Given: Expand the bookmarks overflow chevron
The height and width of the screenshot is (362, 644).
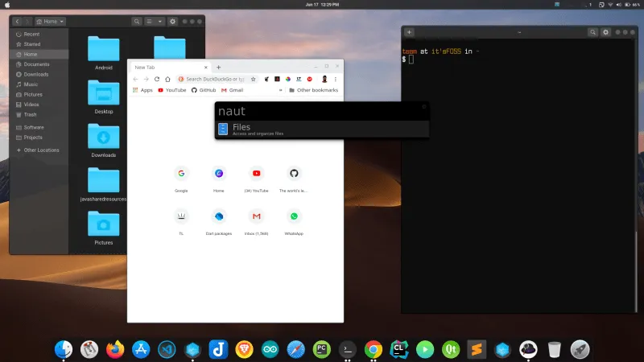Looking at the screenshot, I should point(279,90).
